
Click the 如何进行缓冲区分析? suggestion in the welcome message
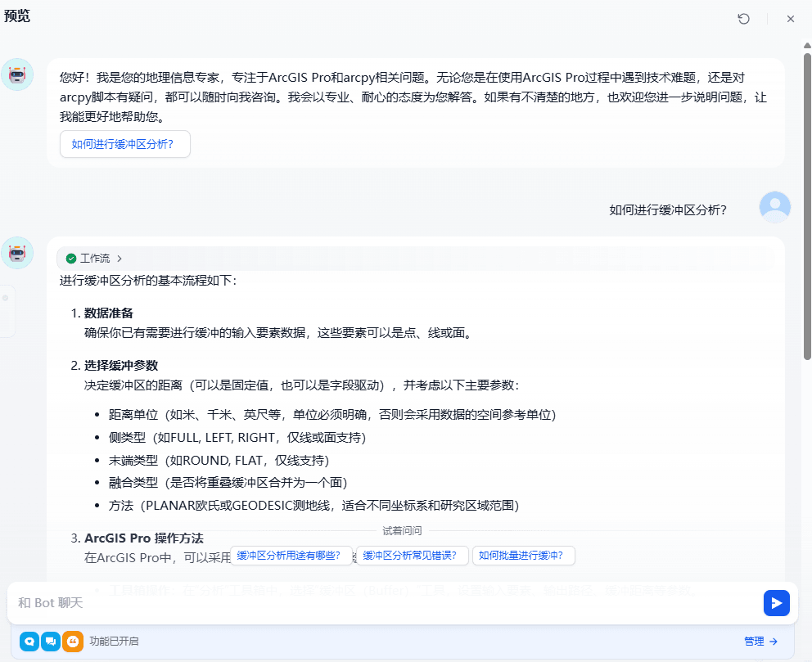click(124, 144)
